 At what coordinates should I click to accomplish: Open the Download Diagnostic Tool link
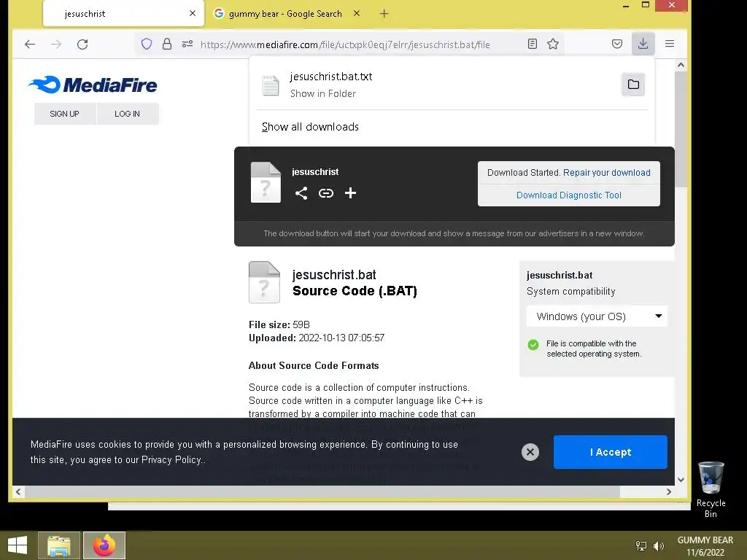[569, 195]
